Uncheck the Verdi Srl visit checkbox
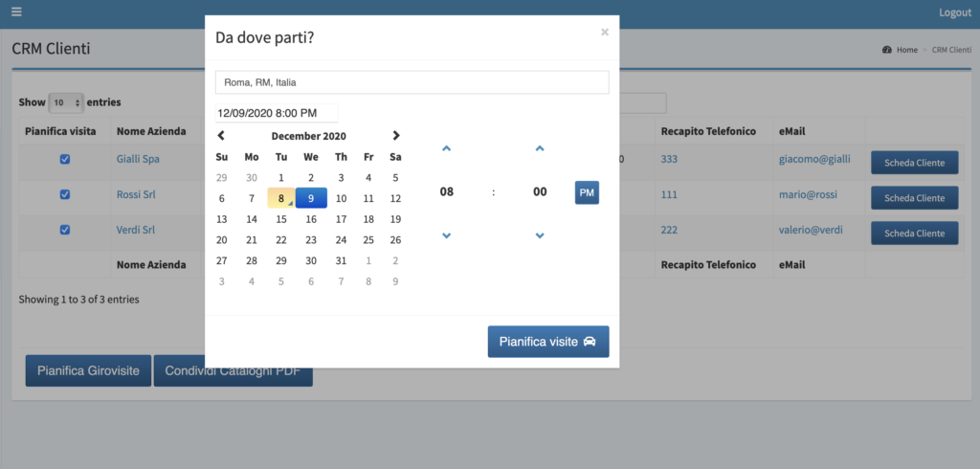The image size is (980, 469). [x=64, y=230]
